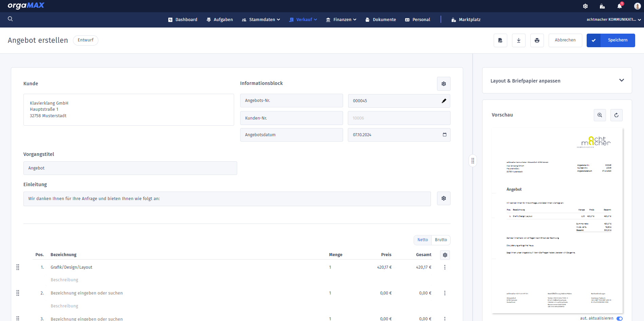Toggle aut. aktualisieren switch
The width and height of the screenshot is (644, 321).
click(x=619, y=318)
